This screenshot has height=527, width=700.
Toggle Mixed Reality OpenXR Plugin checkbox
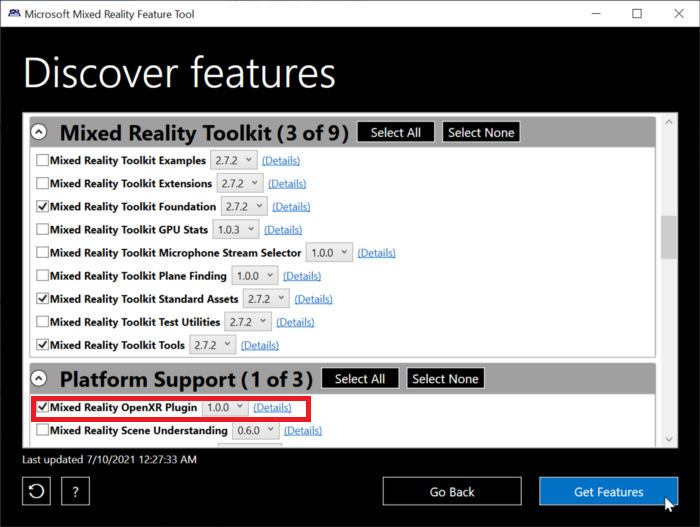click(x=42, y=407)
